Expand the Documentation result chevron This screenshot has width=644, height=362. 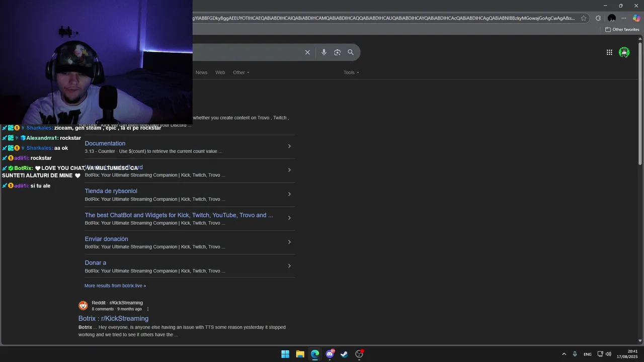(289, 146)
